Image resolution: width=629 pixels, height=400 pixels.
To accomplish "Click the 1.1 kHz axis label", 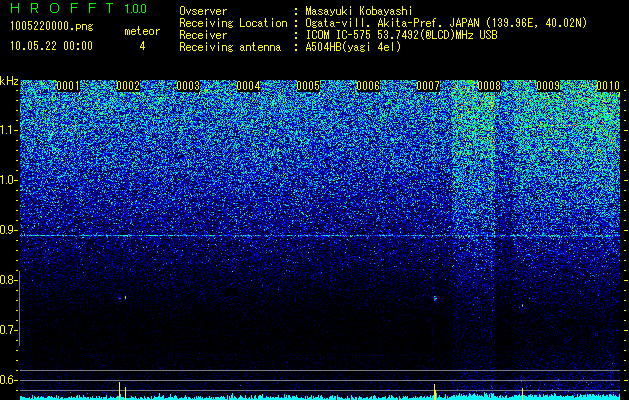I will click(x=9, y=130).
